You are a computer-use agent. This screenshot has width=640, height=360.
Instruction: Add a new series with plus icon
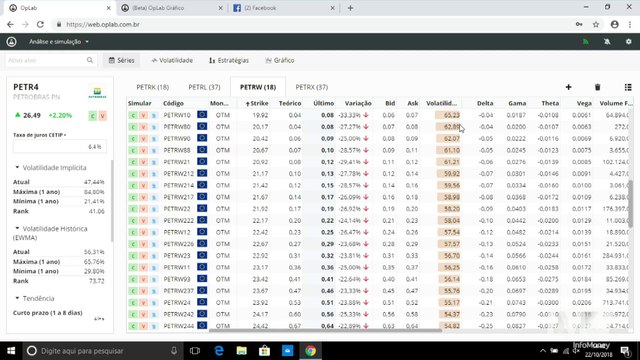tap(569, 87)
